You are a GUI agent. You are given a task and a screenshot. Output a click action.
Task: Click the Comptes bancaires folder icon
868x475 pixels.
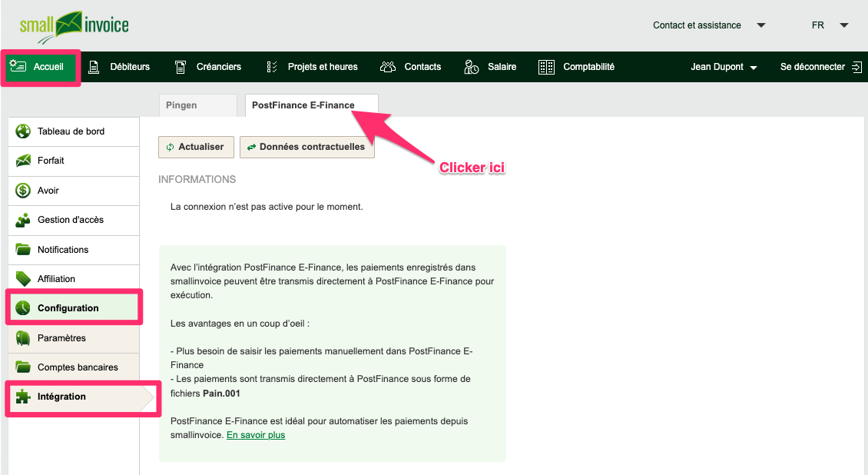click(23, 367)
